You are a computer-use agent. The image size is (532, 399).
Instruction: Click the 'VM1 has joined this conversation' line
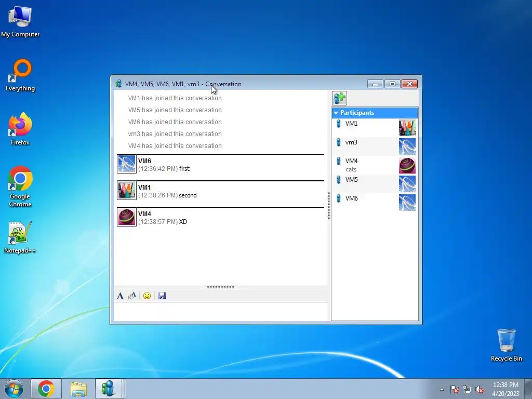click(175, 98)
